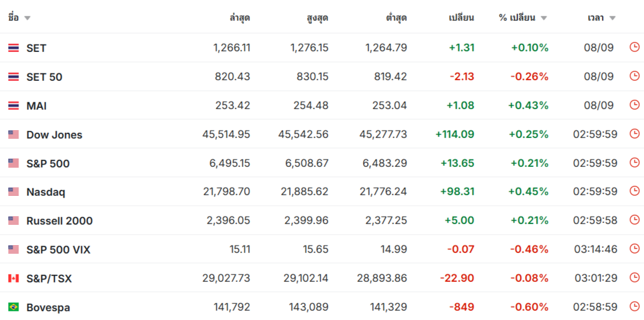Click the clock icon in SET row
This screenshot has width=644, height=320.
pyautogui.click(x=635, y=47)
